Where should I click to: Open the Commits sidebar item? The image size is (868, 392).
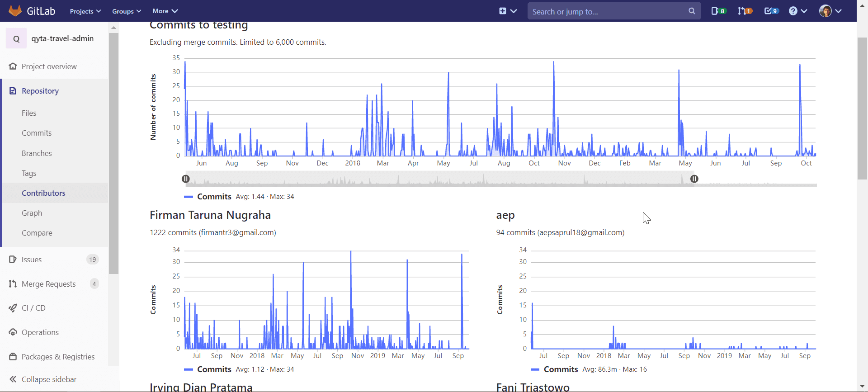37,133
